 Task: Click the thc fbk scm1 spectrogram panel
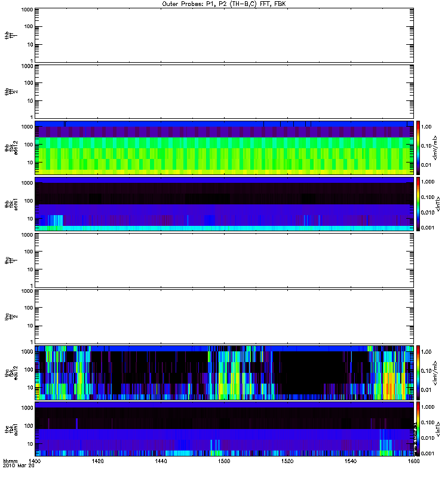tap(224, 429)
